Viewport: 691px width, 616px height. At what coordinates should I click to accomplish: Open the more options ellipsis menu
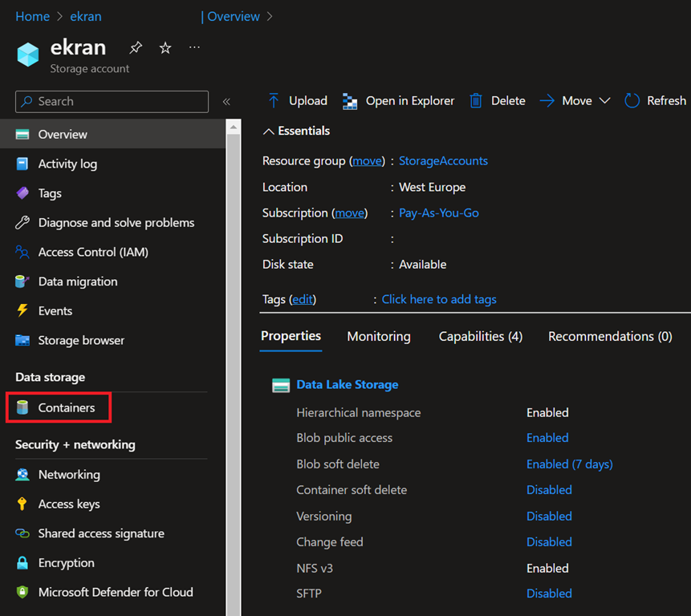[x=195, y=48]
